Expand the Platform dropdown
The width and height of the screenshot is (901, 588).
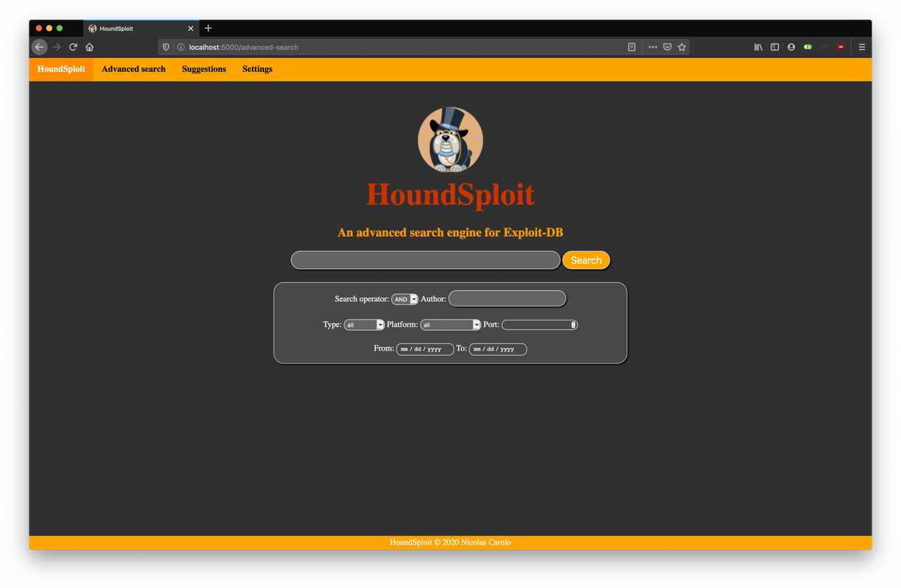pyautogui.click(x=450, y=325)
